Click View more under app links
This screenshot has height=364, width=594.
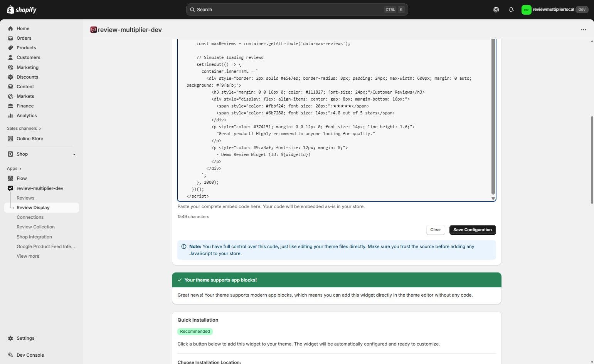point(28,256)
